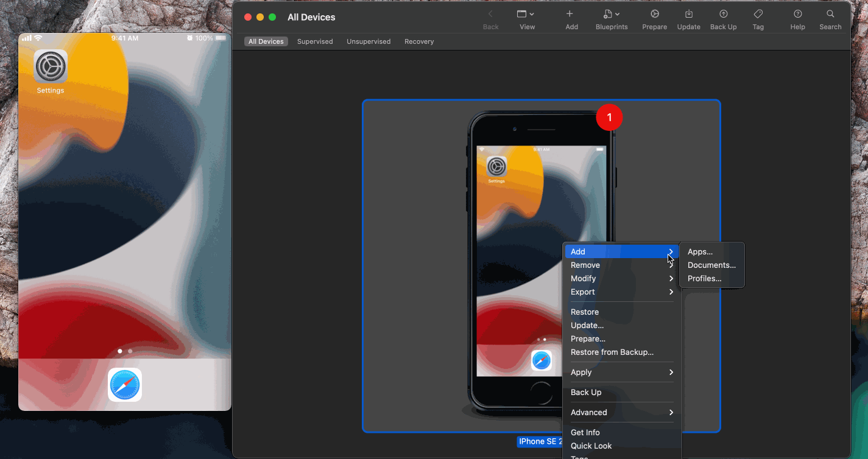Click the Back toolbar arrow
This screenshot has height=459, width=868.
[x=490, y=14]
